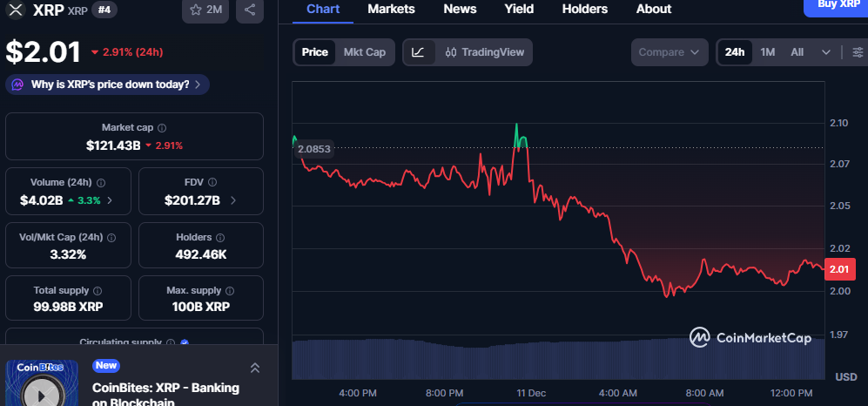The height and width of the screenshot is (406, 868).
Task: Open chart settings sliders icon
Action: click(x=858, y=52)
